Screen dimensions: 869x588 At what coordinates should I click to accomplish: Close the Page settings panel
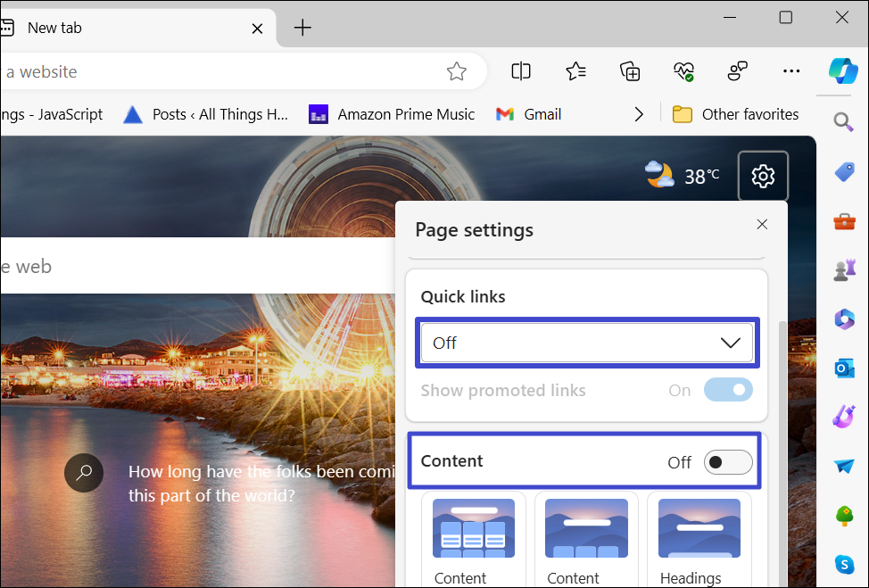tap(762, 225)
